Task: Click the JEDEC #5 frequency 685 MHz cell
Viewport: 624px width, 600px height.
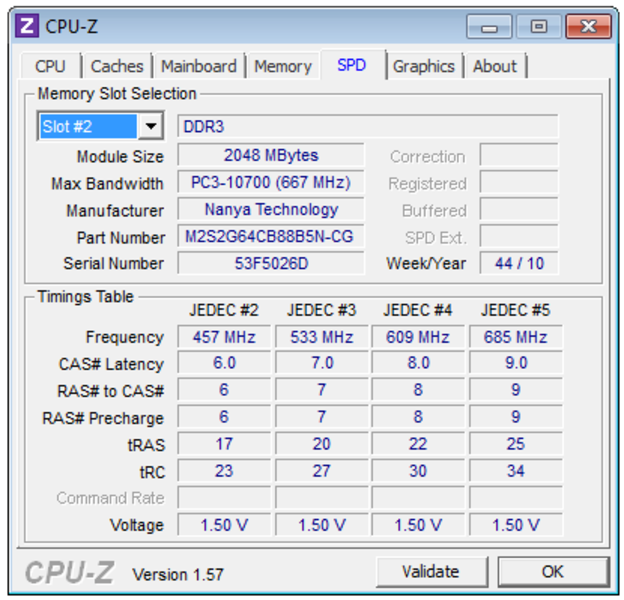Action: (516, 337)
